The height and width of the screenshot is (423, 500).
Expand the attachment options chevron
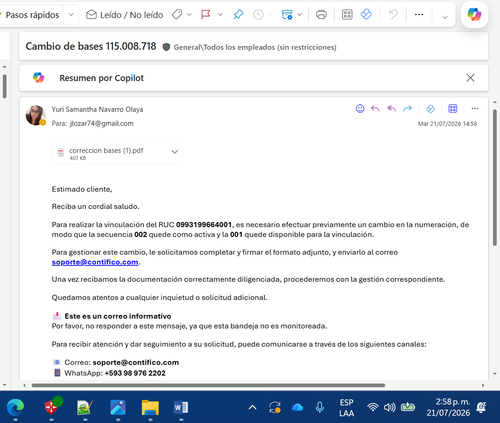click(x=175, y=152)
